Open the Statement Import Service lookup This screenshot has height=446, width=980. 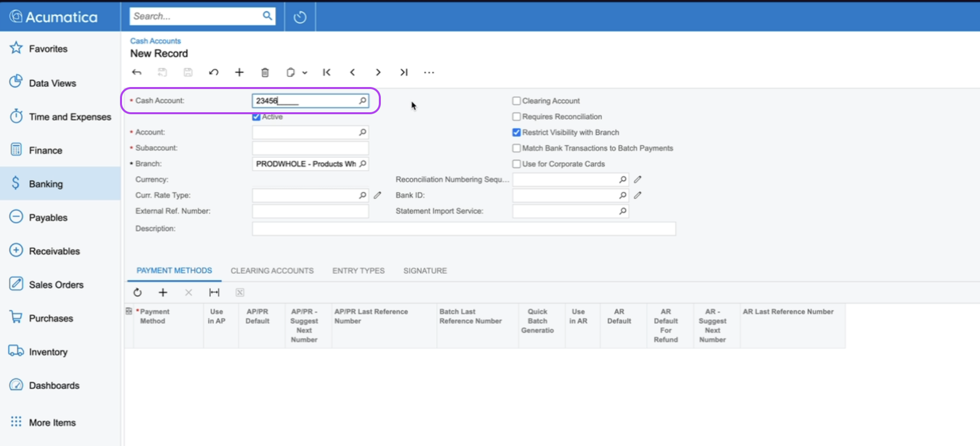[623, 211]
